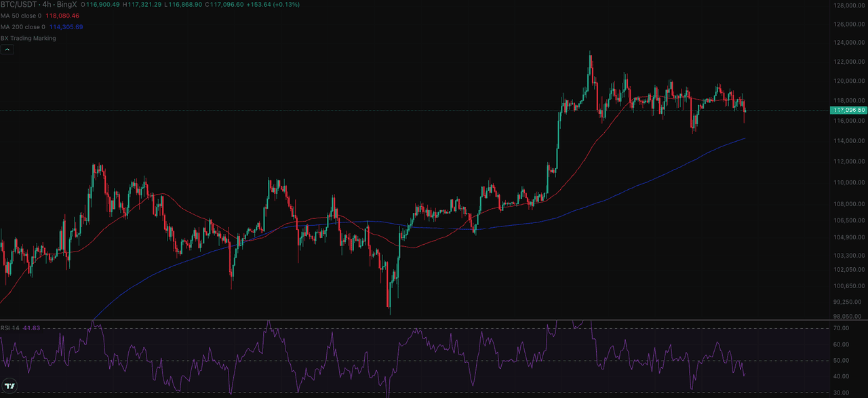Click the 106,500.00 price axis label
The image size is (868, 398).
click(849, 220)
